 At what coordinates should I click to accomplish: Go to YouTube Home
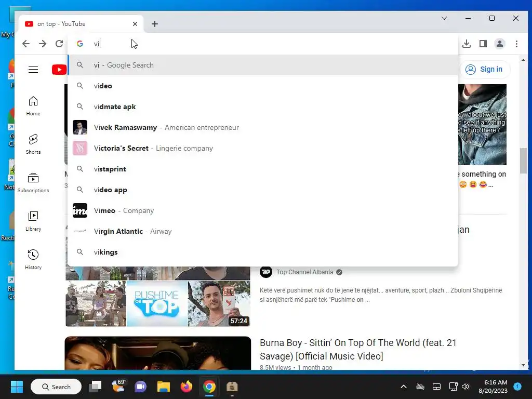pyautogui.click(x=33, y=106)
